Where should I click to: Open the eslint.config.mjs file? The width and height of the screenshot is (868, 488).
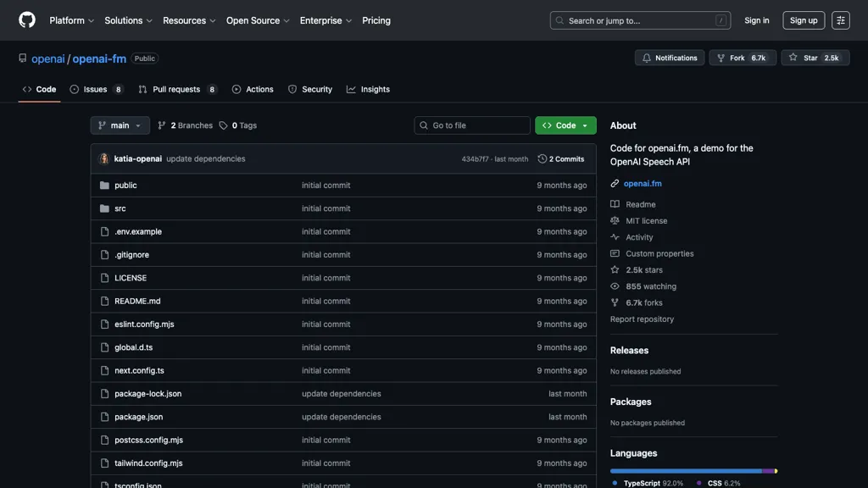tap(144, 324)
